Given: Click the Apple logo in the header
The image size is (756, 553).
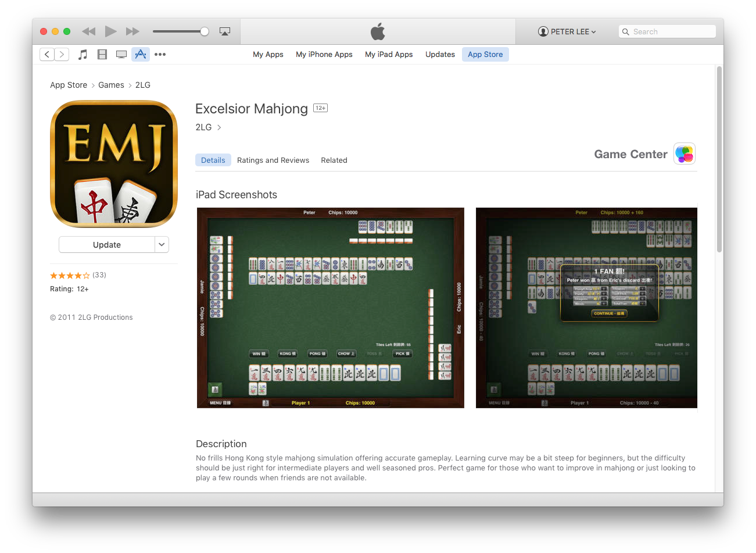Looking at the screenshot, I should [x=378, y=31].
